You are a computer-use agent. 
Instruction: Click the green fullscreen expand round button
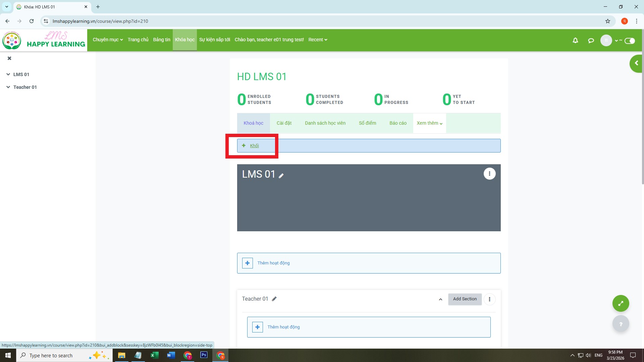click(621, 303)
